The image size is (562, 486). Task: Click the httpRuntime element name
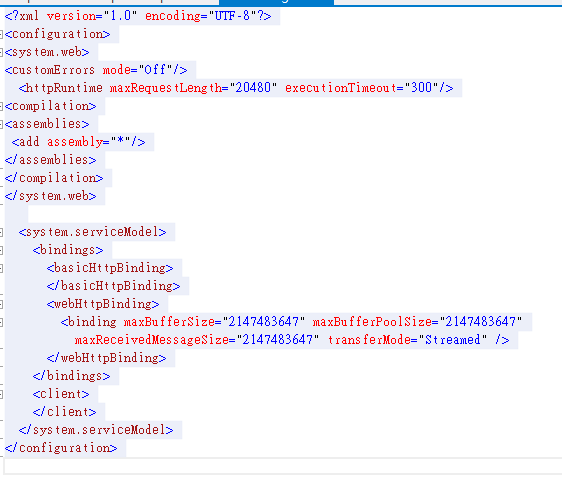(x=64, y=88)
